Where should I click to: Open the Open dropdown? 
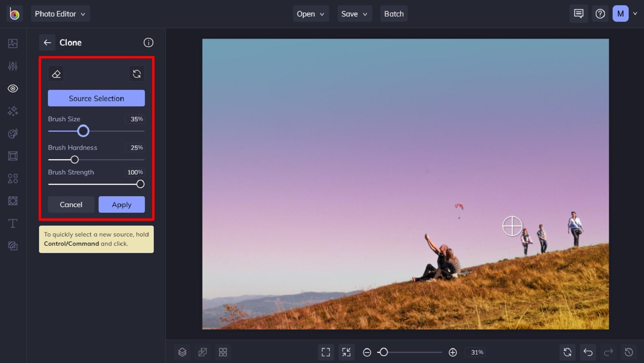pos(310,13)
